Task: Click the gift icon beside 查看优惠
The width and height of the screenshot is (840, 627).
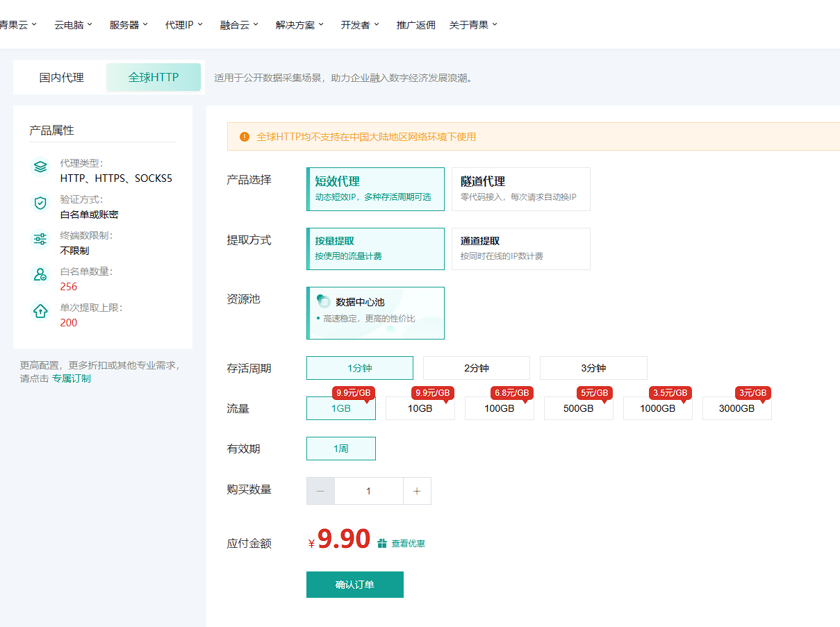Action: (382, 544)
